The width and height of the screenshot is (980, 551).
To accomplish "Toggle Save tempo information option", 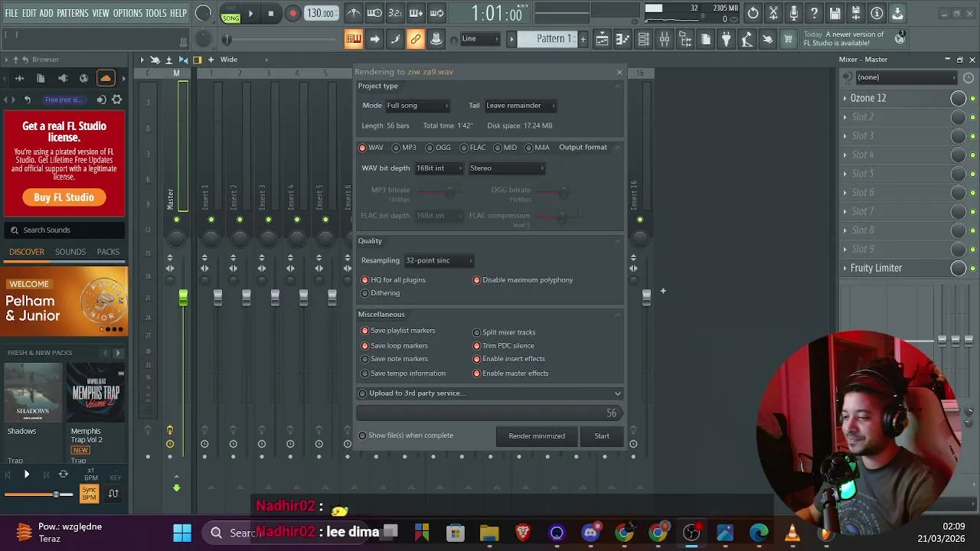I will coord(403,373).
